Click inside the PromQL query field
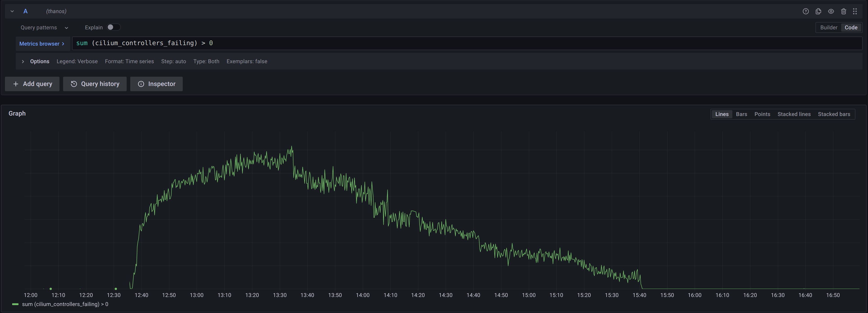Viewport: 868px width, 313px height. (x=303, y=43)
